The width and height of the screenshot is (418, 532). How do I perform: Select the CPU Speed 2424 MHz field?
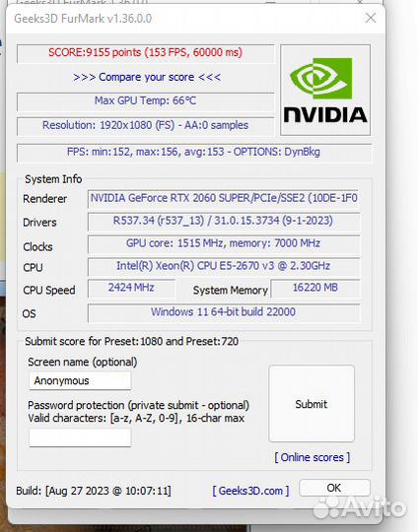click(131, 289)
